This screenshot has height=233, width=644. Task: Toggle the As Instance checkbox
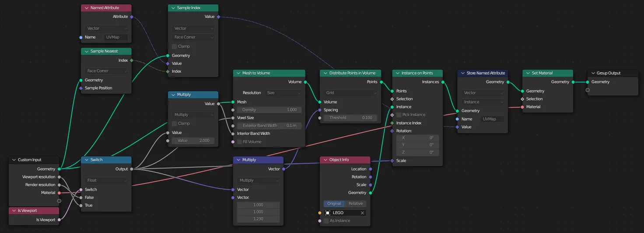326,221
